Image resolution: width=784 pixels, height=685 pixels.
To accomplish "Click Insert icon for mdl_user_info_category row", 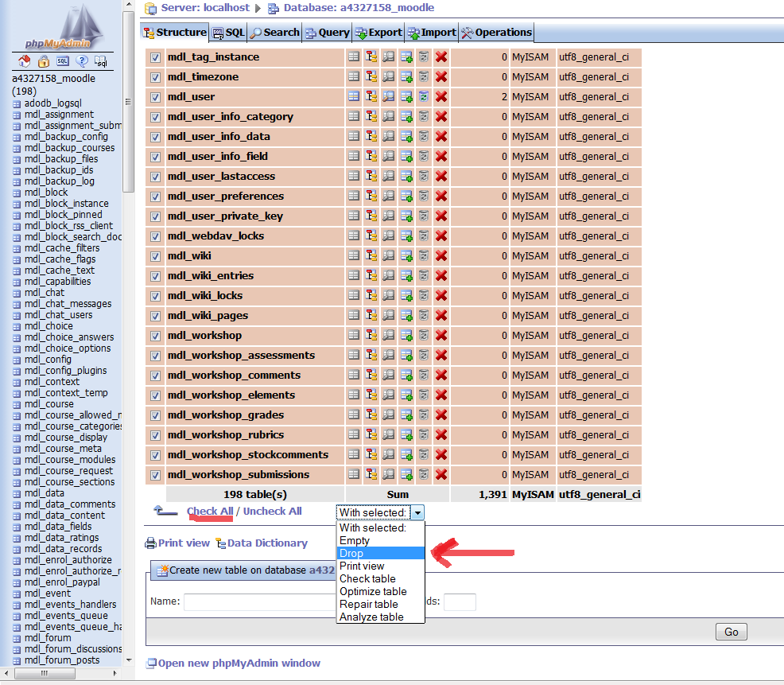I will pyautogui.click(x=406, y=116).
